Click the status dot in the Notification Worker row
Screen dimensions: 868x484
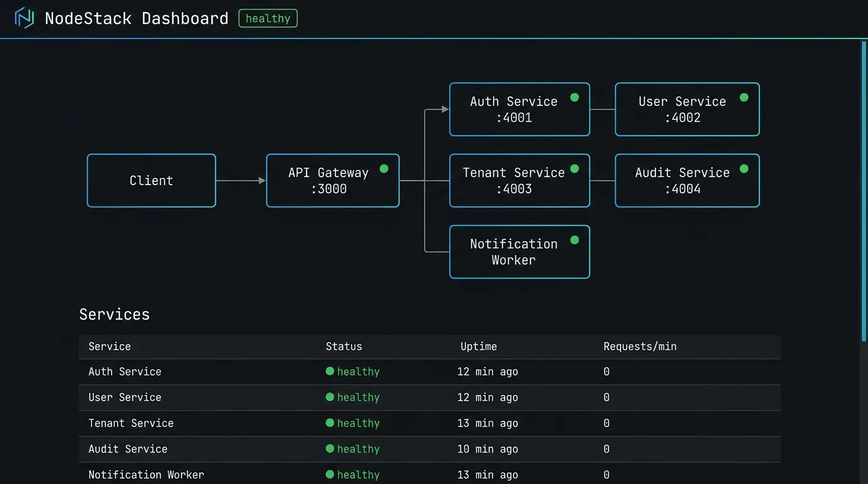pyautogui.click(x=330, y=475)
